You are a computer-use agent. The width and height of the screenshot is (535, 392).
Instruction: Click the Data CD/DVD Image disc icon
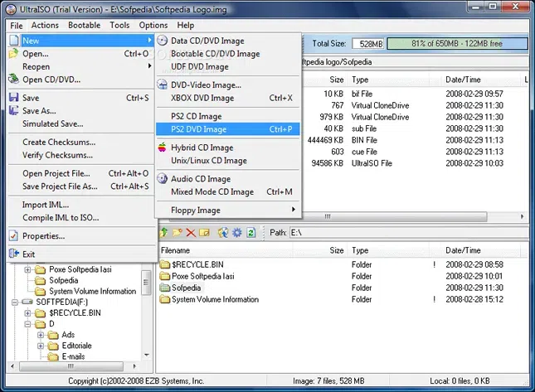click(x=163, y=40)
